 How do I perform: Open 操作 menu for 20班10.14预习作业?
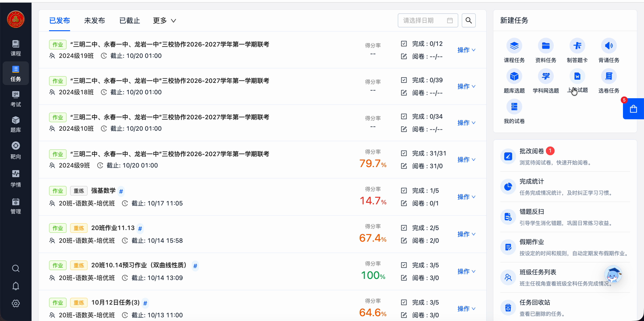[x=466, y=271]
